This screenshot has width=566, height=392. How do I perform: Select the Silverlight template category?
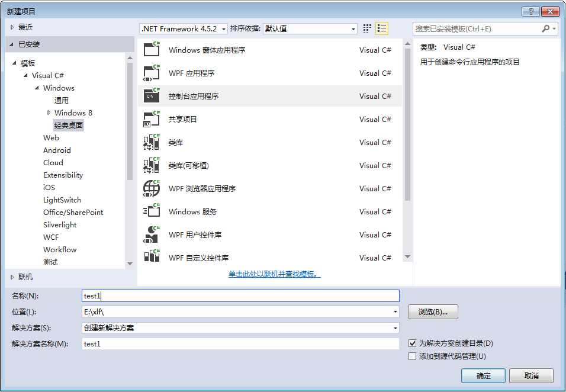pyautogui.click(x=60, y=225)
